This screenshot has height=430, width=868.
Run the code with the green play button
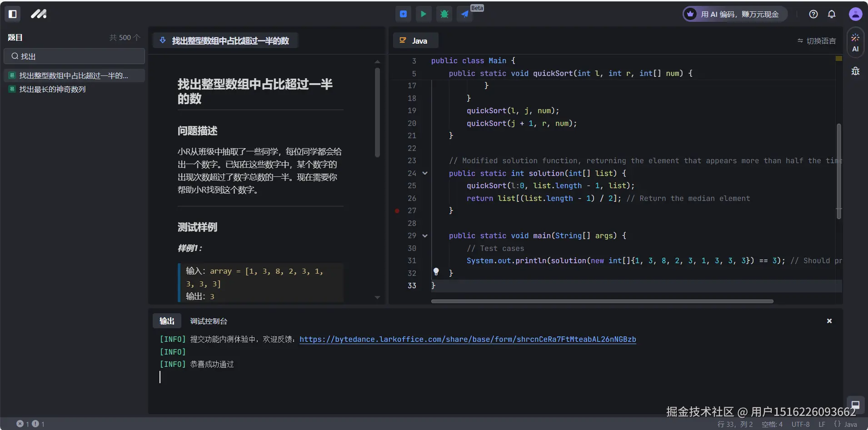424,14
